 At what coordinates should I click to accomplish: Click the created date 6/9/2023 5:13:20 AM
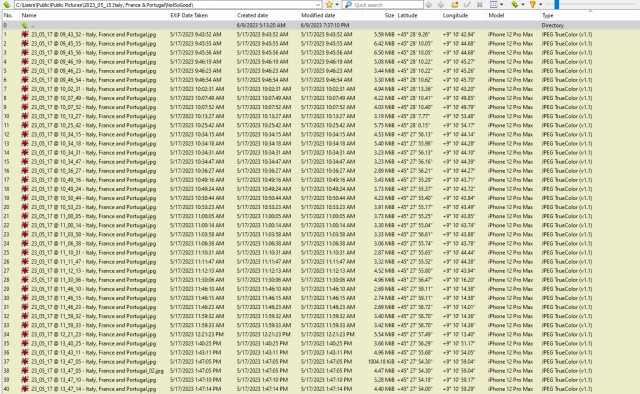[x=261, y=25]
